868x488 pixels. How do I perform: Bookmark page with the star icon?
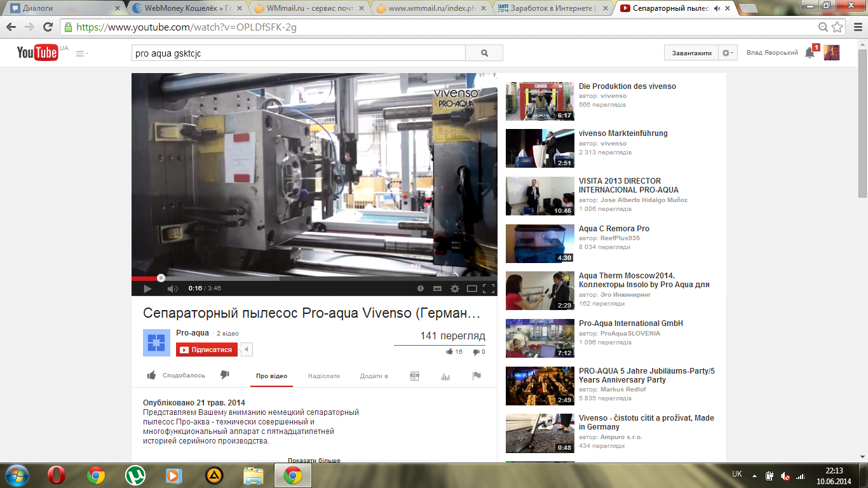[x=837, y=27]
